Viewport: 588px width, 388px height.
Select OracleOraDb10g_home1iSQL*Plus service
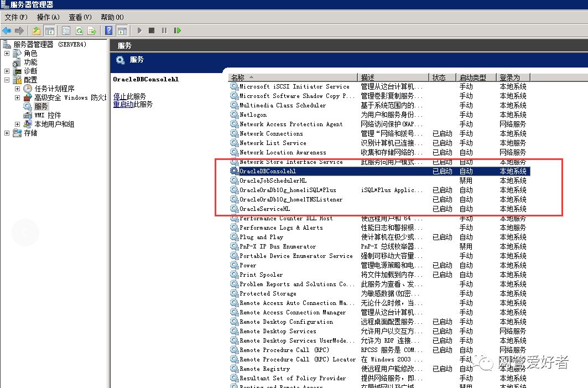288,190
